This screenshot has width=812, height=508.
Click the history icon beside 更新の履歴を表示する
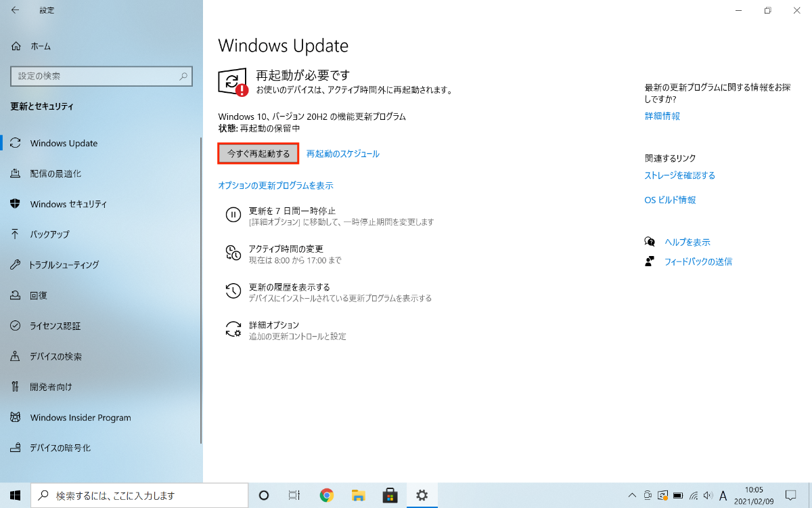coord(233,291)
